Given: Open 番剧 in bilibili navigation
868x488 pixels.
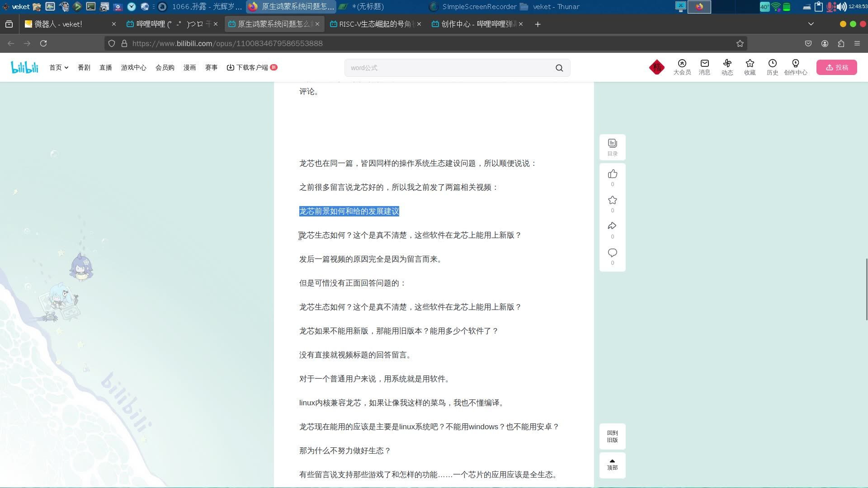Looking at the screenshot, I should tap(84, 67).
